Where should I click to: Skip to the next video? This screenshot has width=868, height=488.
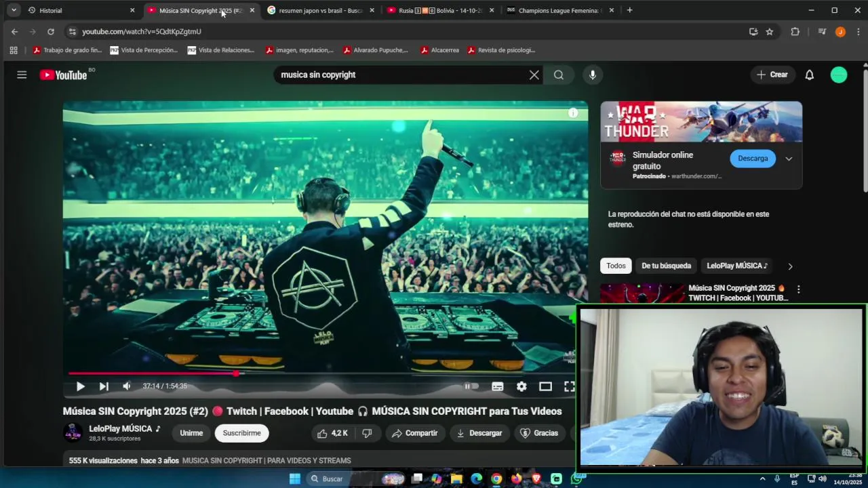pos(104,386)
